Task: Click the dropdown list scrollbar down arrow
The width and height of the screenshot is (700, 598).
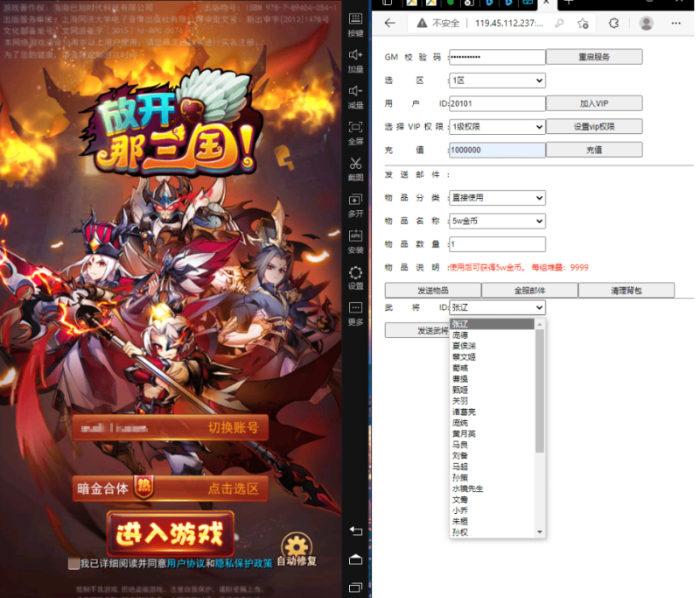Action: click(x=540, y=532)
